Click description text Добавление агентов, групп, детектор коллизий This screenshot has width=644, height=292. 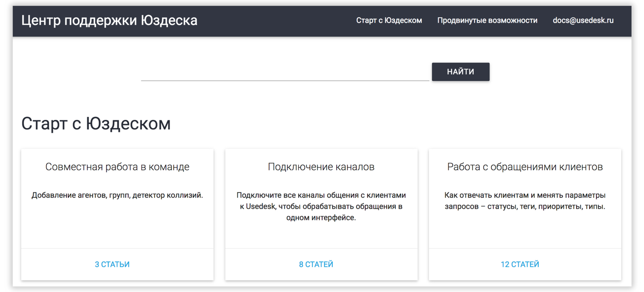tap(117, 195)
